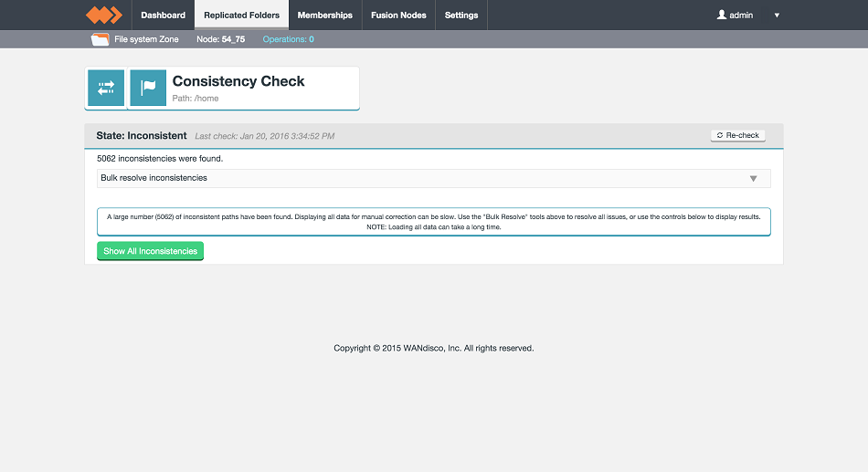The height and width of the screenshot is (472, 868).
Task: Go to the Memberships tab
Action: coord(325,15)
